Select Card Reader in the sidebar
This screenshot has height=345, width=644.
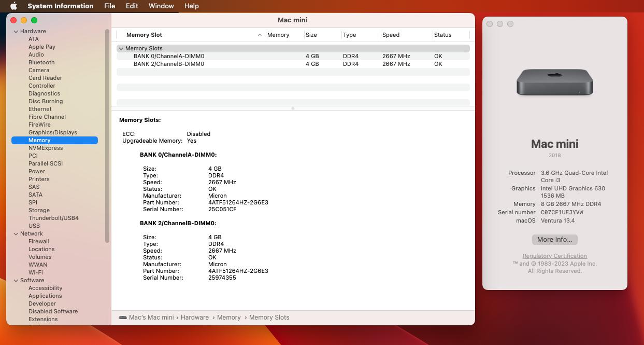coord(45,78)
